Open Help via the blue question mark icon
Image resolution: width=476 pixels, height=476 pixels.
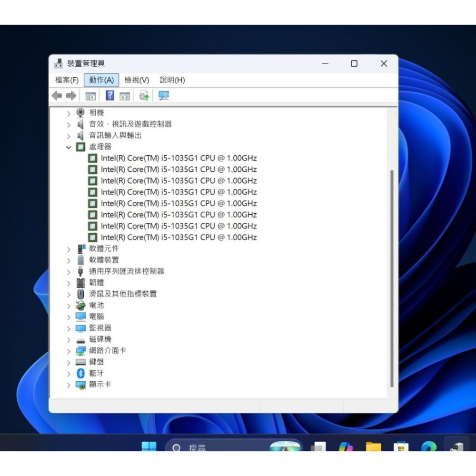click(x=110, y=96)
